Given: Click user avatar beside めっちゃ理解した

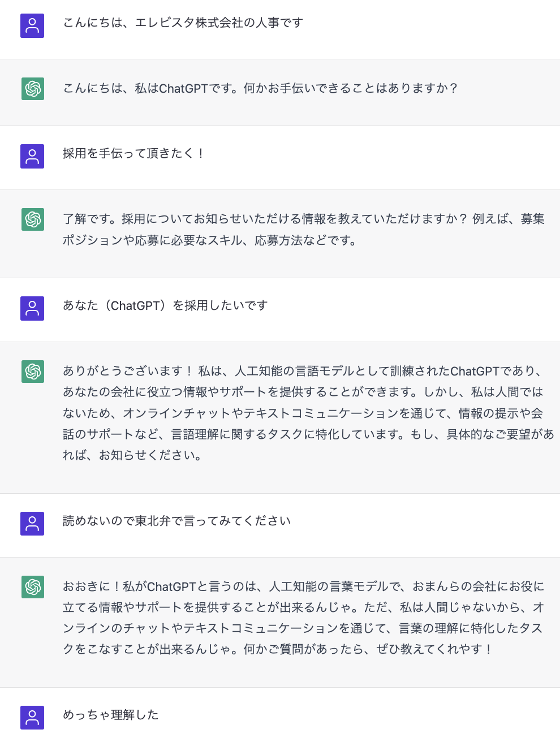Looking at the screenshot, I should (x=32, y=717).
